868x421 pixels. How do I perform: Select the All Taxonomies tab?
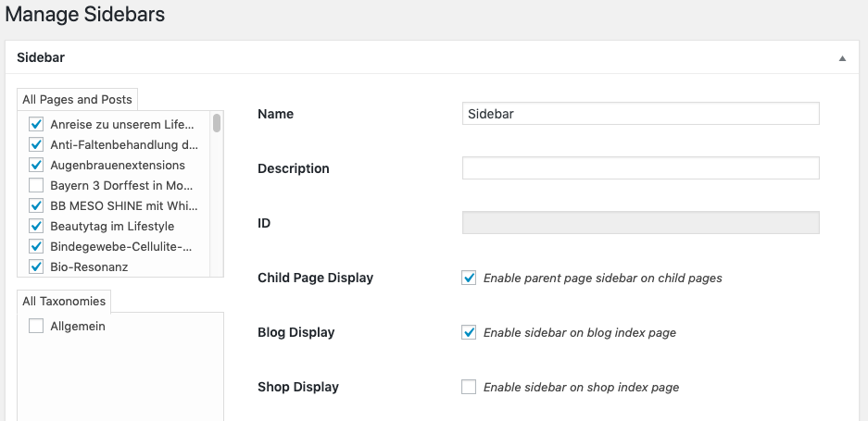pyautogui.click(x=64, y=302)
